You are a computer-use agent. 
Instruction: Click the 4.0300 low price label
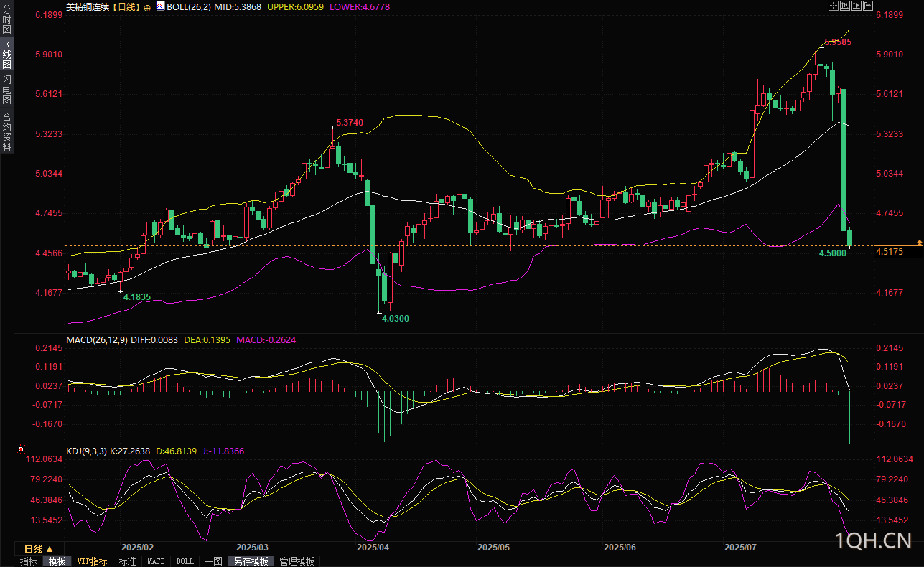point(396,318)
